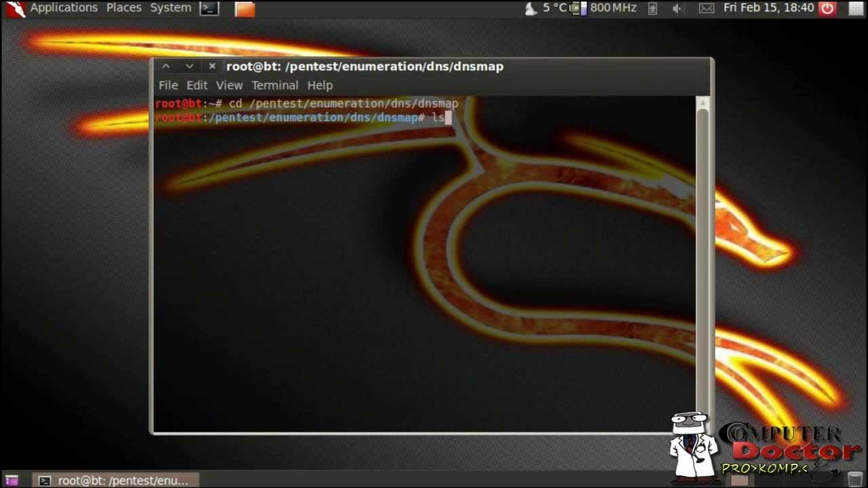Screen dimensions: 868x488
Task: Close the terminal window with X button
Action: click(212, 66)
